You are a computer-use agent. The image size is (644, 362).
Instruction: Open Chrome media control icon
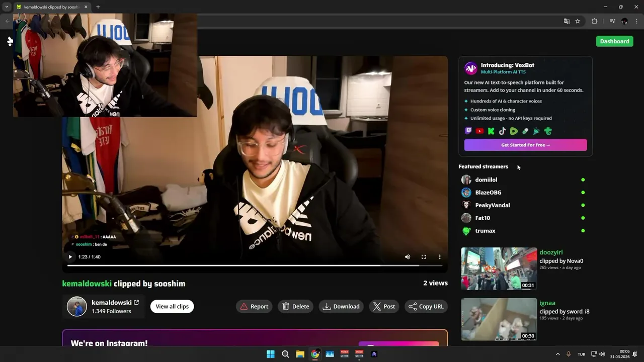612,21
